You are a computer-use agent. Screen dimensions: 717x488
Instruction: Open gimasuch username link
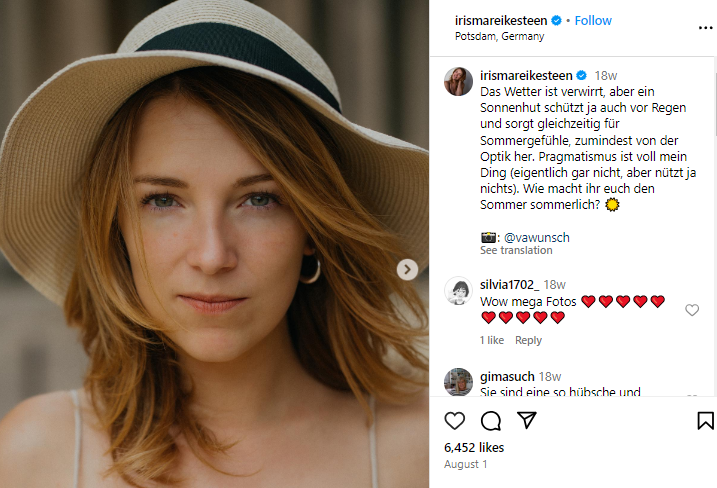[x=507, y=376]
